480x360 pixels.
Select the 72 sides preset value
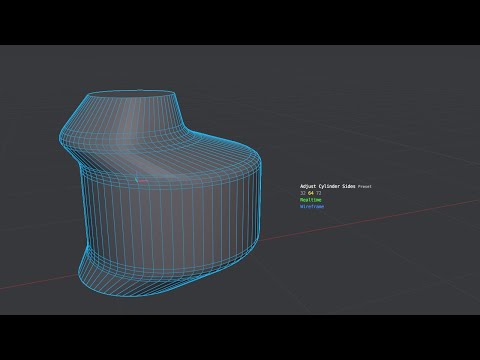(x=319, y=193)
